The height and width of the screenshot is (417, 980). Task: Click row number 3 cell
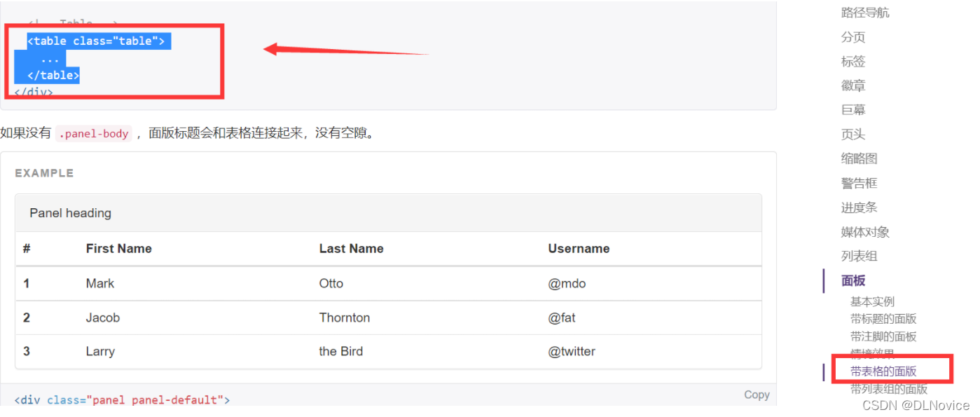coord(27,351)
